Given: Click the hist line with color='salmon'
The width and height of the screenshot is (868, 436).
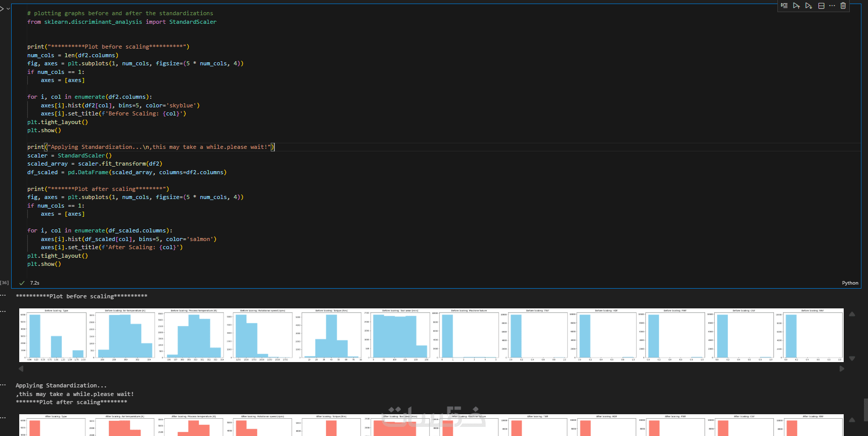Looking at the screenshot, I should coord(129,239).
